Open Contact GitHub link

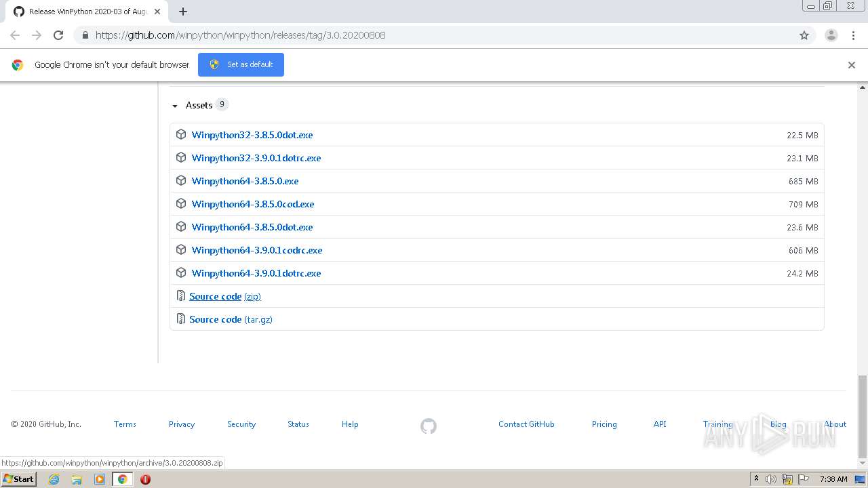click(526, 424)
